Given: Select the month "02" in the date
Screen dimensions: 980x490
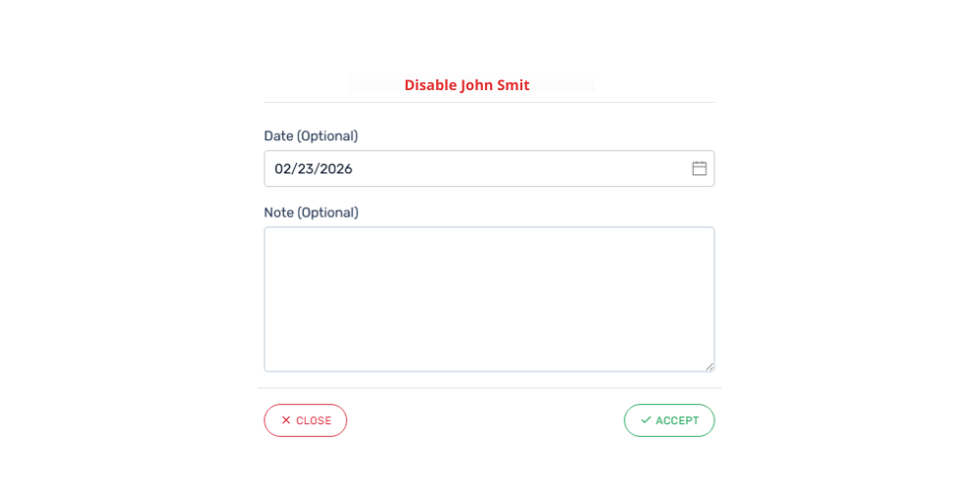Looking at the screenshot, I should pyautogui.click(x=283, y=169).
